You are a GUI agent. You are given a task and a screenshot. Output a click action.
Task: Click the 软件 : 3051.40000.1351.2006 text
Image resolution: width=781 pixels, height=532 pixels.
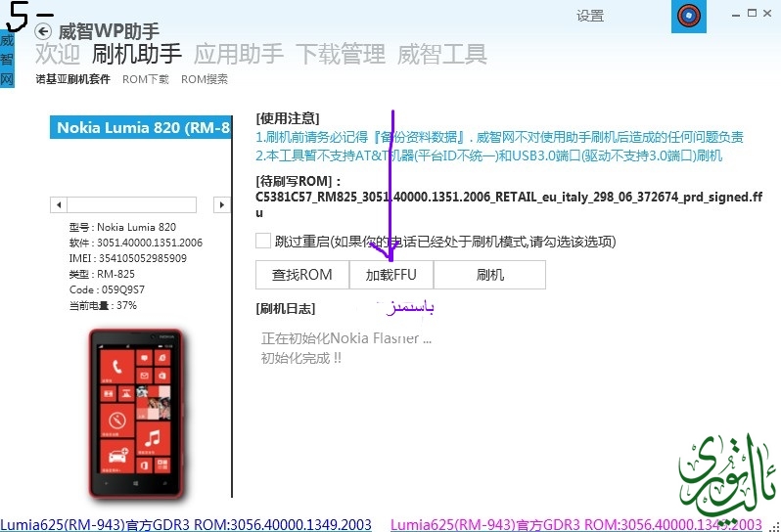click(136, 243)
